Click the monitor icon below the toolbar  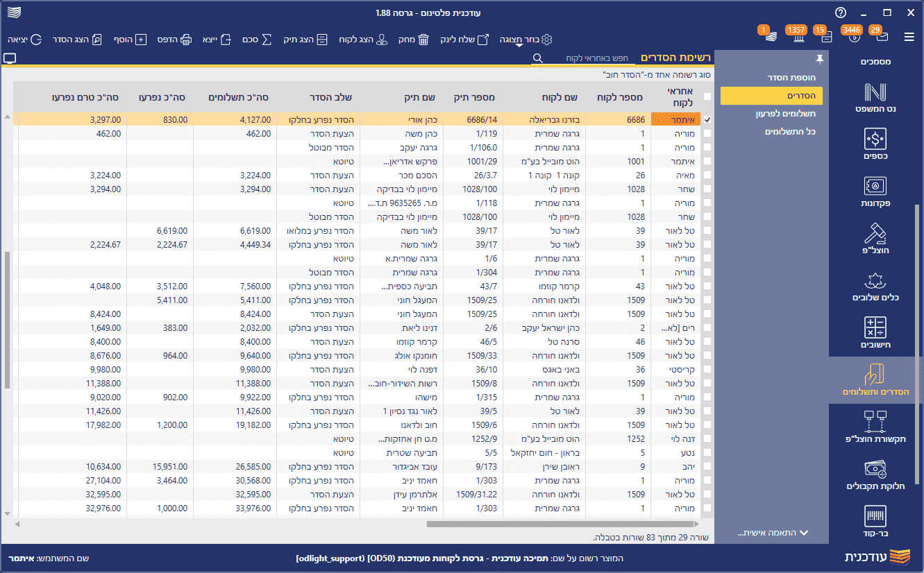click(x=10, y=58)
